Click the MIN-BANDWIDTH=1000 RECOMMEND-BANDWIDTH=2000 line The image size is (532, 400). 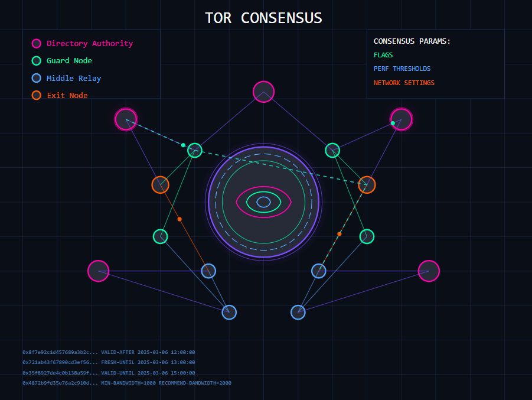point(127,383)
